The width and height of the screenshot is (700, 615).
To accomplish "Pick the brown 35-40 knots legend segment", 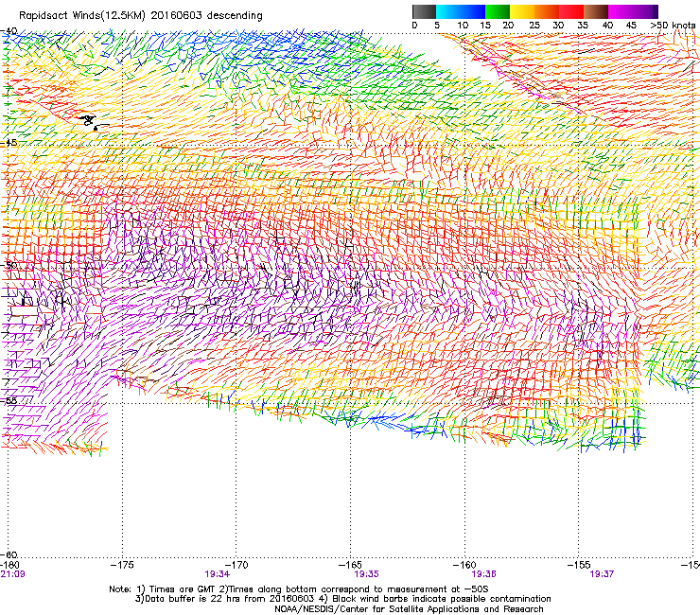I will click(596, 11).
